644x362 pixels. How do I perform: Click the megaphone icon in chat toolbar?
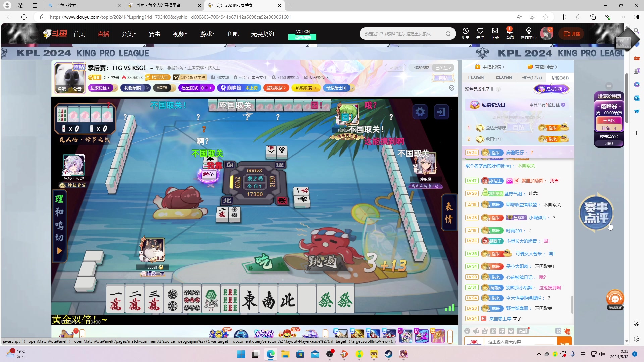pyautogui.click(x=476, y=331)
